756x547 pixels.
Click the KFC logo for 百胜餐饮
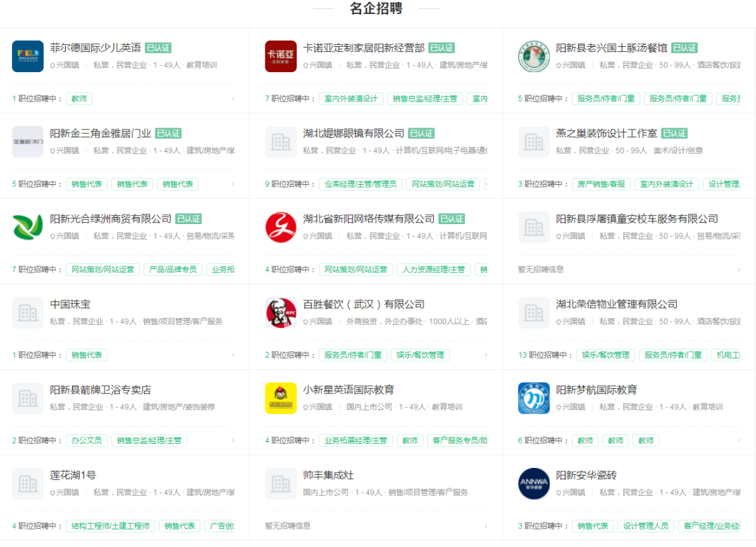pos(281,312)
